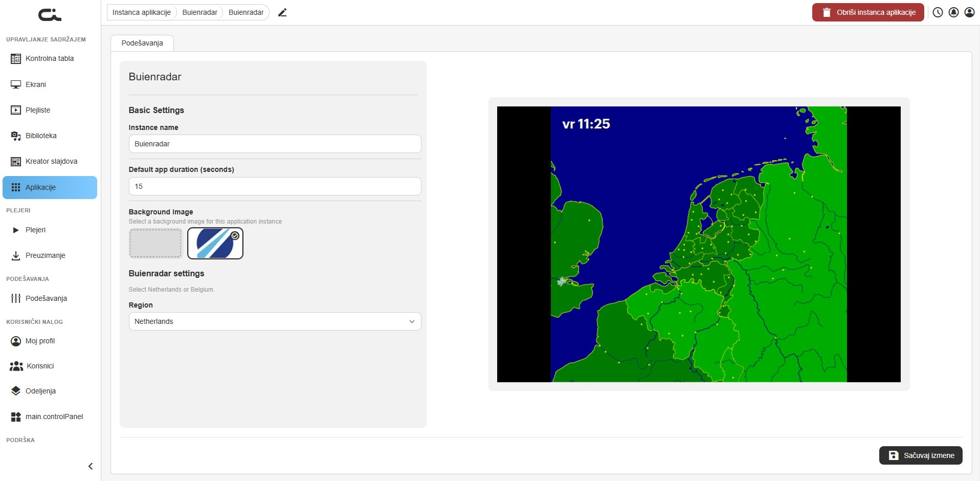Click the 'Basic Settings' heading
Viewport: 980px width, 481px height.
[x=156, y=110]
